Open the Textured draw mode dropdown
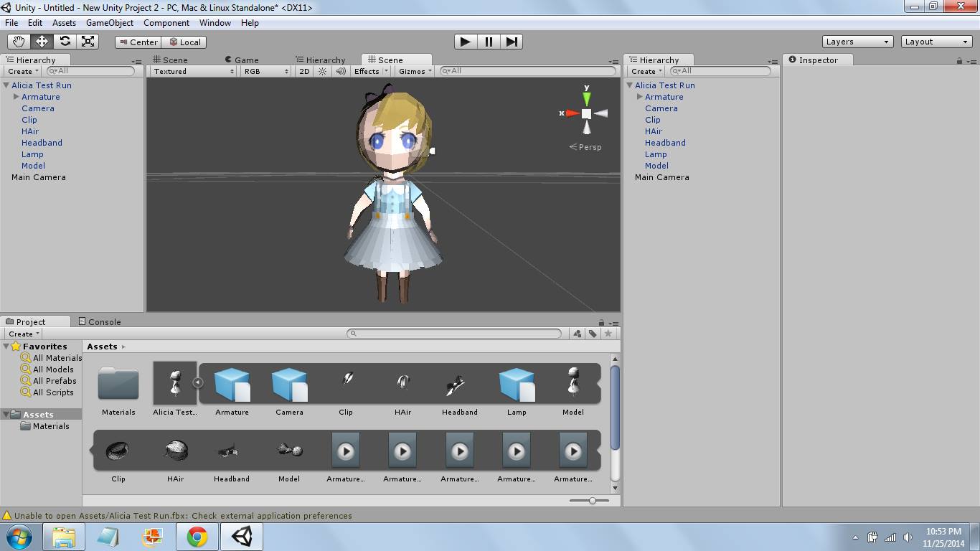This screenshot has height=551, width=980. pyautogui.click(x=193, y=71)
